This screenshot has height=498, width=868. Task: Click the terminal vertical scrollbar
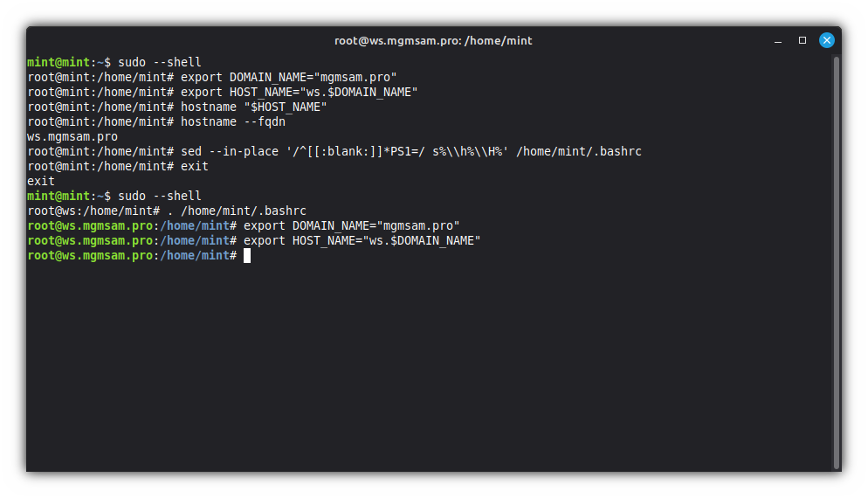tap(837, 262)
